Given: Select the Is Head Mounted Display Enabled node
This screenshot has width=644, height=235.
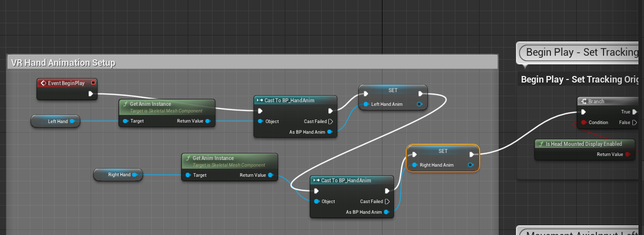Looking at the screenshot, I should click(585, 149).
